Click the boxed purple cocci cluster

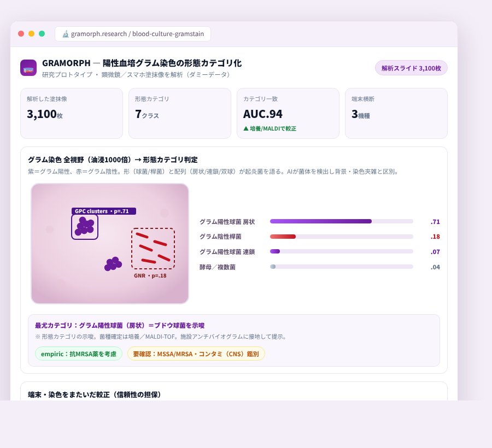pos(85,227)
